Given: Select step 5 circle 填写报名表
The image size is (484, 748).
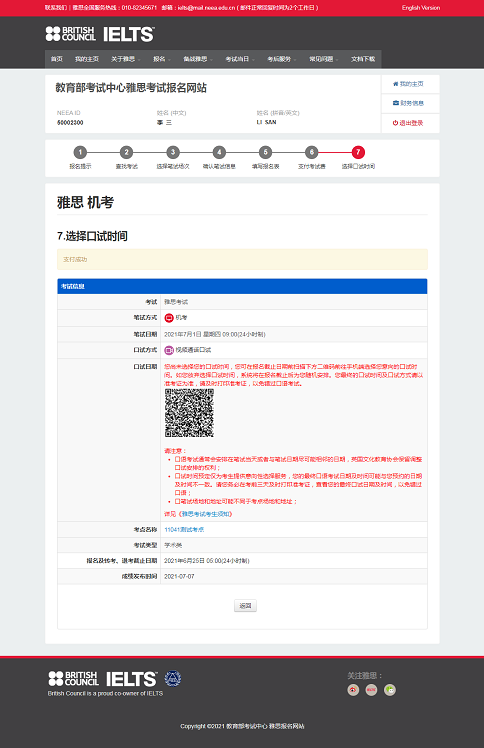Looking at the screenshot, I should [x=265, y=152].
